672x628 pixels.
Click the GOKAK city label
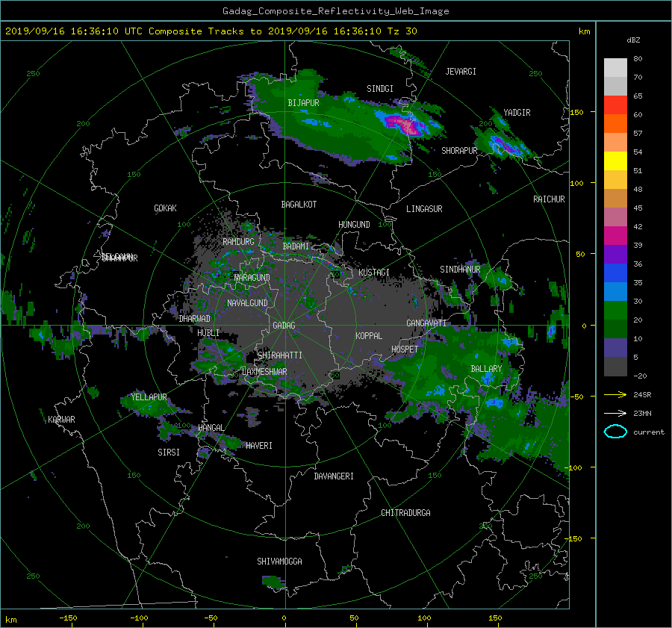pos(166,208)
